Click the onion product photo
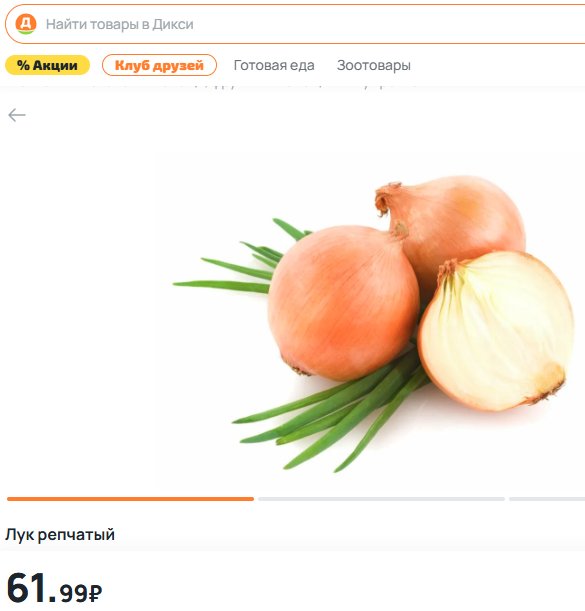Screen dimensions: 585x611 (372, 321)
